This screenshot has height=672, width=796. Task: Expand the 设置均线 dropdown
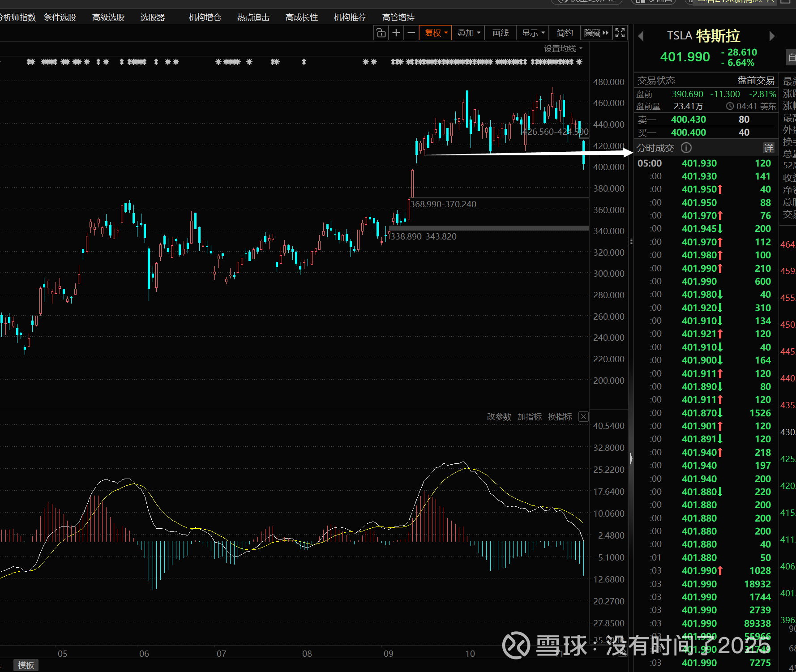[563, 48]
